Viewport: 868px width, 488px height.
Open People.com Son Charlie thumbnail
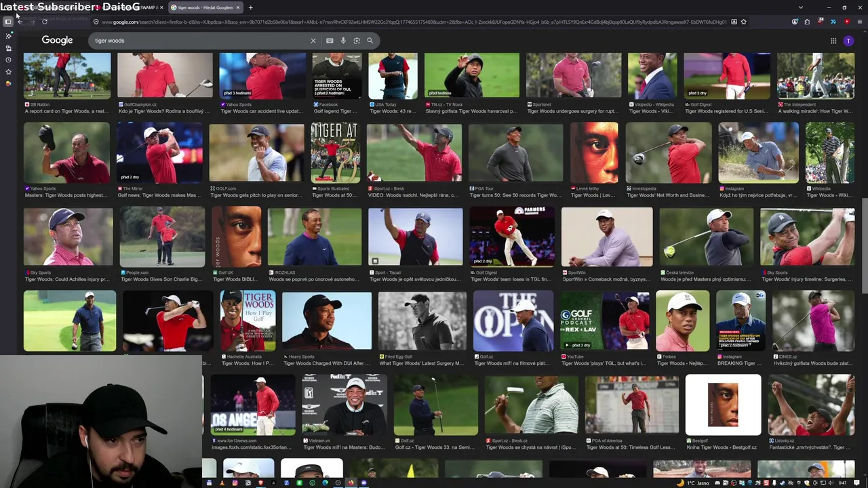[x=162, y=237]
